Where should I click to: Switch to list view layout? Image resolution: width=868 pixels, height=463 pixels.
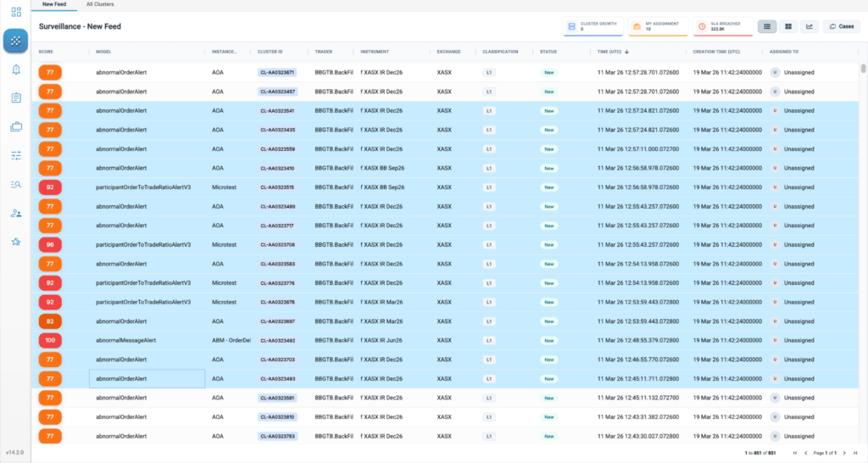(766, 26)
